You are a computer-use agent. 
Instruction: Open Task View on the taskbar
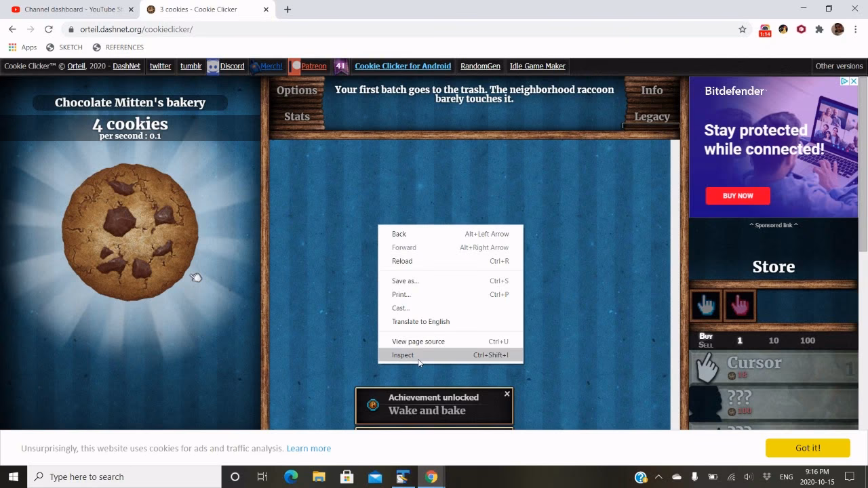coord(262,476)
